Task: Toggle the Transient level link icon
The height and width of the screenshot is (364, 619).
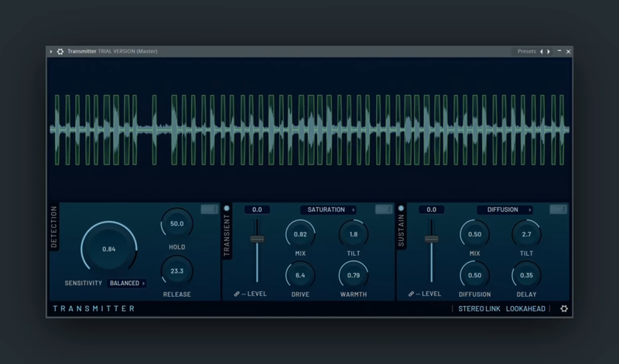Action: pyautogui.click(x=237, y=294)
